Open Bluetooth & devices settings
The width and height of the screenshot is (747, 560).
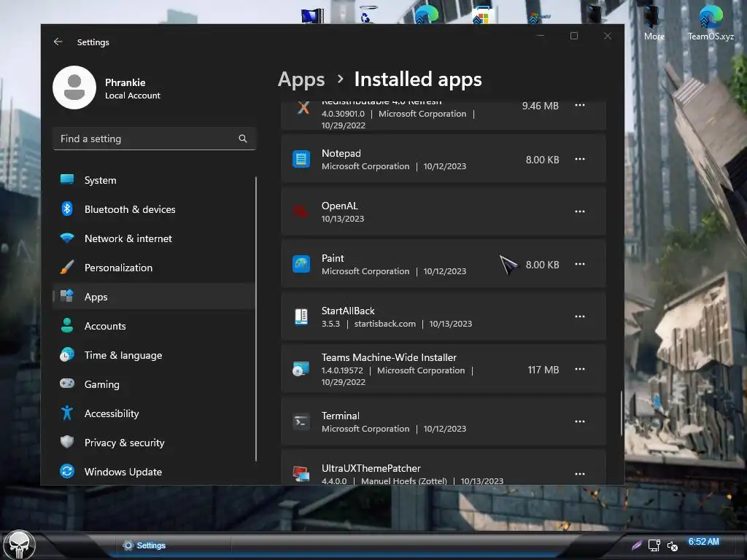click(154, 209)
